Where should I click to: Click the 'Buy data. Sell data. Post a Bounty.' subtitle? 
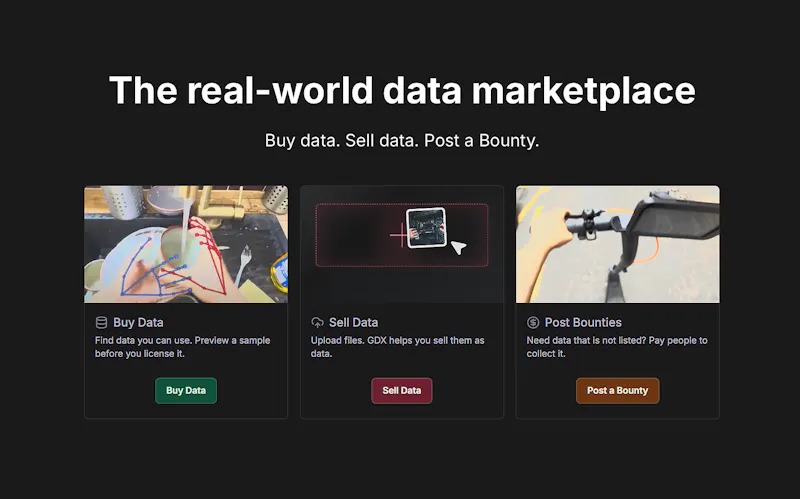(x=402, y=140)
